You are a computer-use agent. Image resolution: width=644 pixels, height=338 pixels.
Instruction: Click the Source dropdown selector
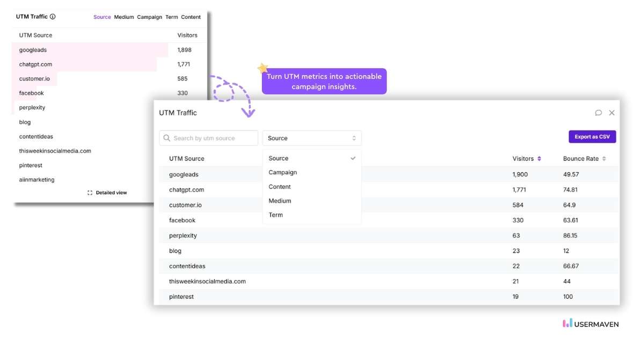pyautogui.click(x=312, y=138)
